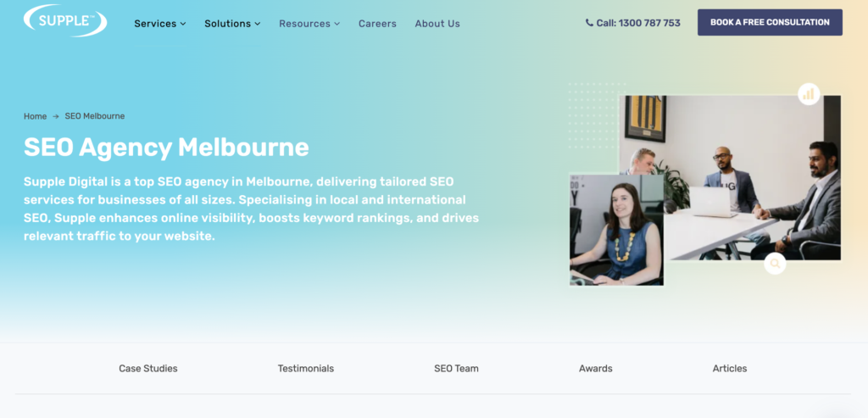Click the magnifier search badge icon
Viewport: 868px width, 418px height.
[x=775, y=264]
